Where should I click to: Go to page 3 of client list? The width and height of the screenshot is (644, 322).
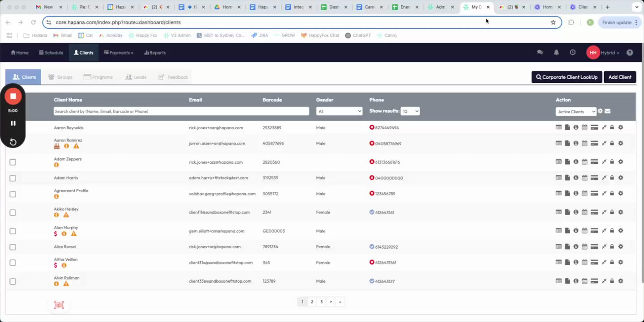tap(321, 302)
